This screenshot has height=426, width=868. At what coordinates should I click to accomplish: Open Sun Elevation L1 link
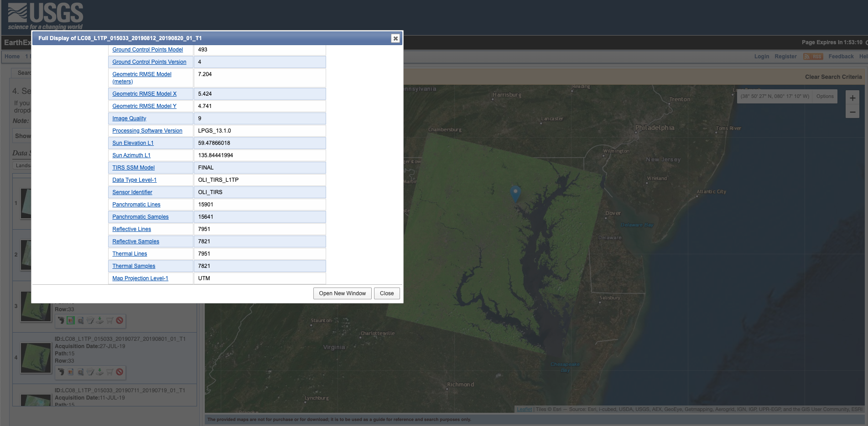(133, 143)
